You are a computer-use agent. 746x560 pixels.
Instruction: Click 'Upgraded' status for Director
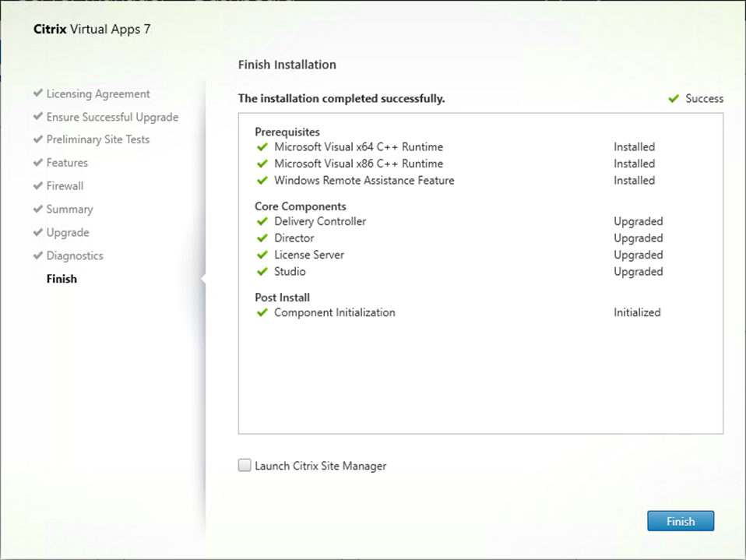point(639,238)
